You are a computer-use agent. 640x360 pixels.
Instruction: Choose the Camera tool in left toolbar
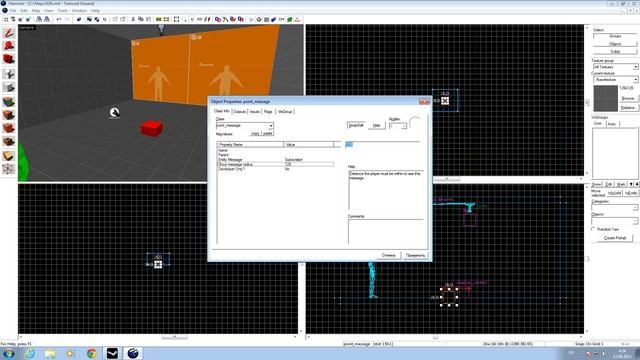coord(9,59)
